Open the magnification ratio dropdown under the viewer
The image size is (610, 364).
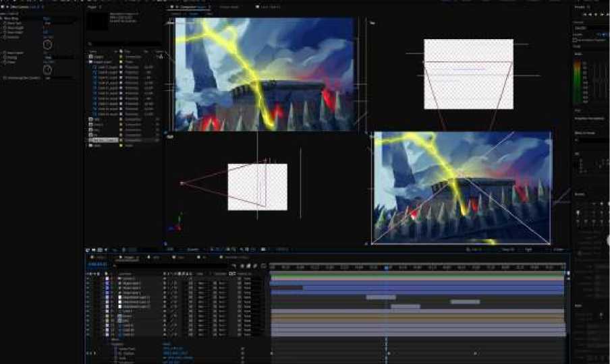[171, 249]
